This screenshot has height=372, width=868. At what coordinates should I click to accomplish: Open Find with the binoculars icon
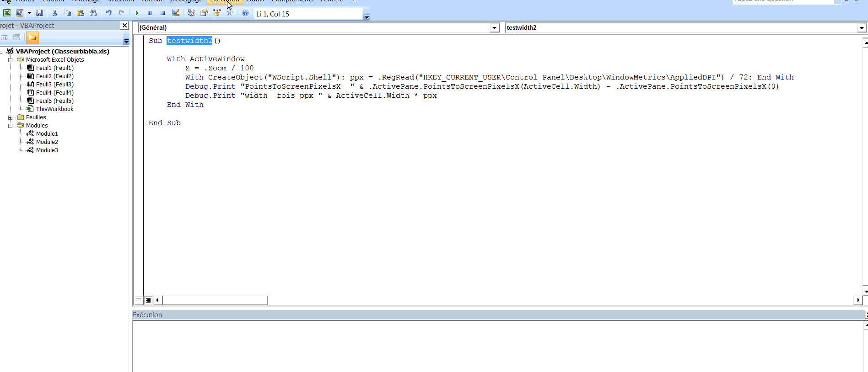click(x=93, y=13)
